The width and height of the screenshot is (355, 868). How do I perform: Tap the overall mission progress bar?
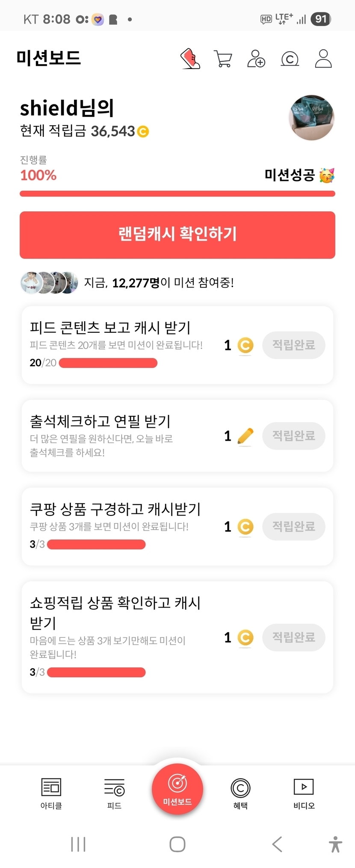click(177, 194)
